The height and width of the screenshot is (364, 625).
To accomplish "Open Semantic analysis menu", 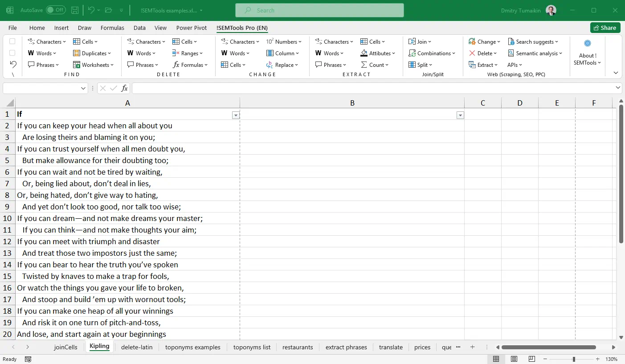I will click(535, 53).
